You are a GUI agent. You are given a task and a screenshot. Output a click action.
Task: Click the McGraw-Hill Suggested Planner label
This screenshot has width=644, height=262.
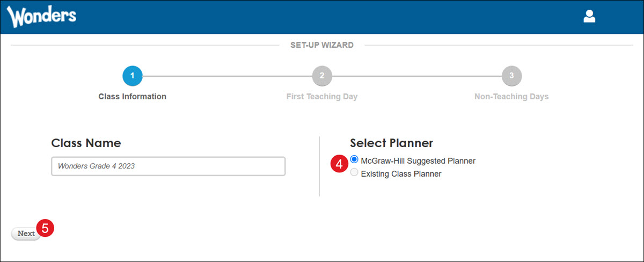point(418,161)
